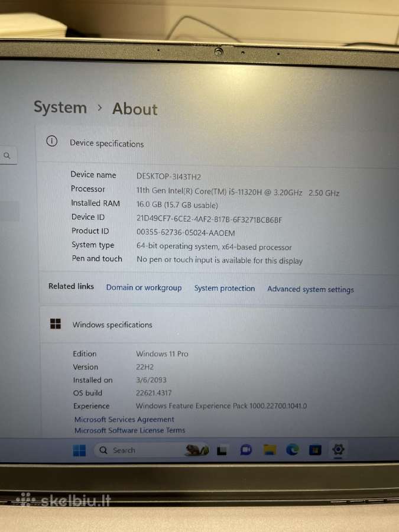The image size is (399, 532).
Task: Open the Microsoft Services Agreement link
Action: [x=124, y=419]
